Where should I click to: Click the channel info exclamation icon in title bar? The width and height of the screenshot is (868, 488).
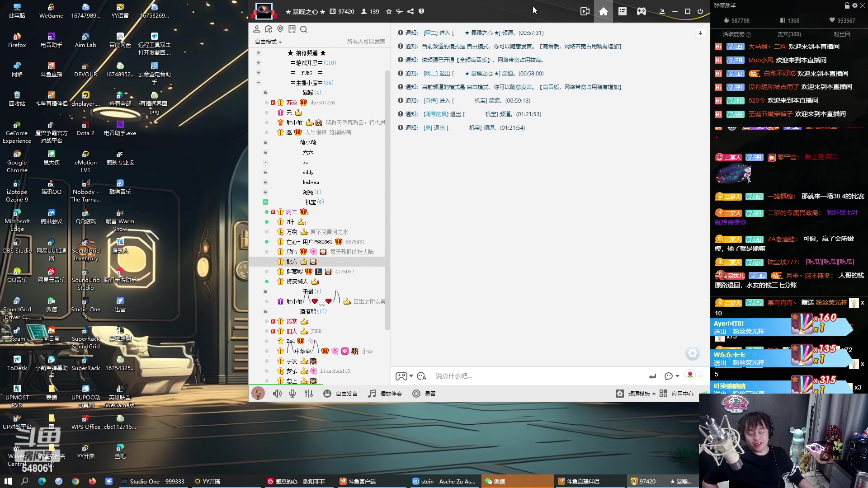421,11
